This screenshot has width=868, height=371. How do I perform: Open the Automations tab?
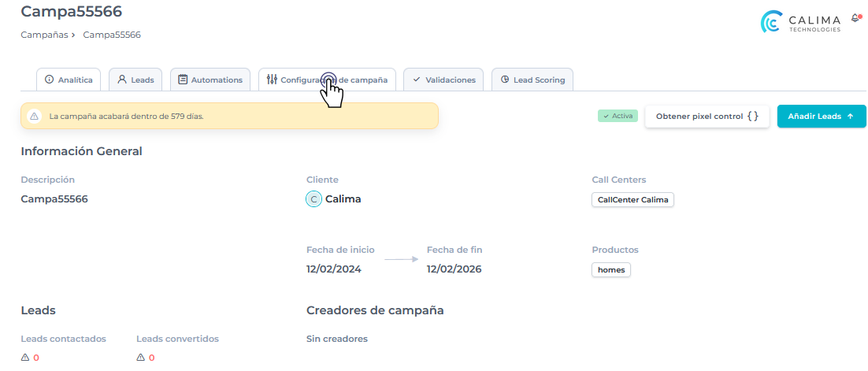click(210, 80)
